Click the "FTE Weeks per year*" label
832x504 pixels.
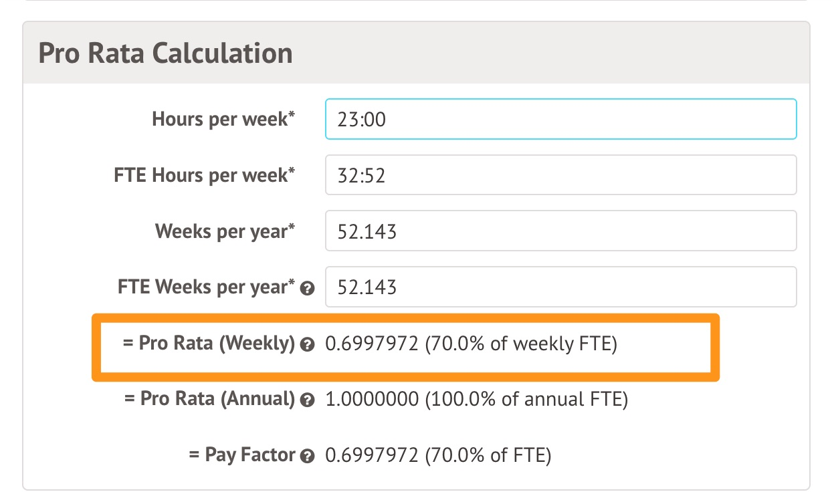(x=206, y=287)
